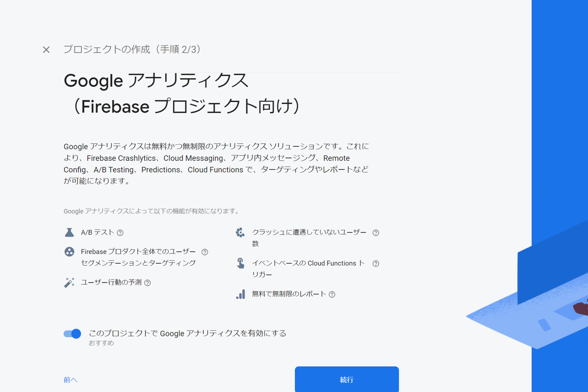
Task: Select the A/B テスト flask icon
Action: coord(69,232)
